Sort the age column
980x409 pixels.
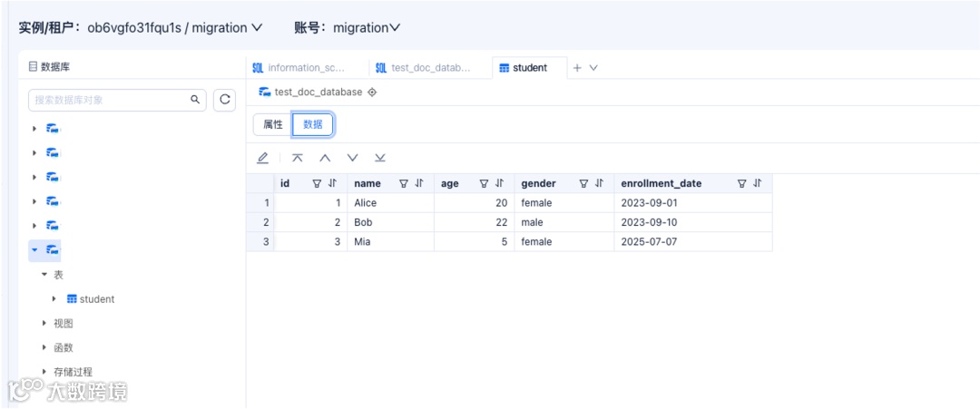[x=499, y=183]
